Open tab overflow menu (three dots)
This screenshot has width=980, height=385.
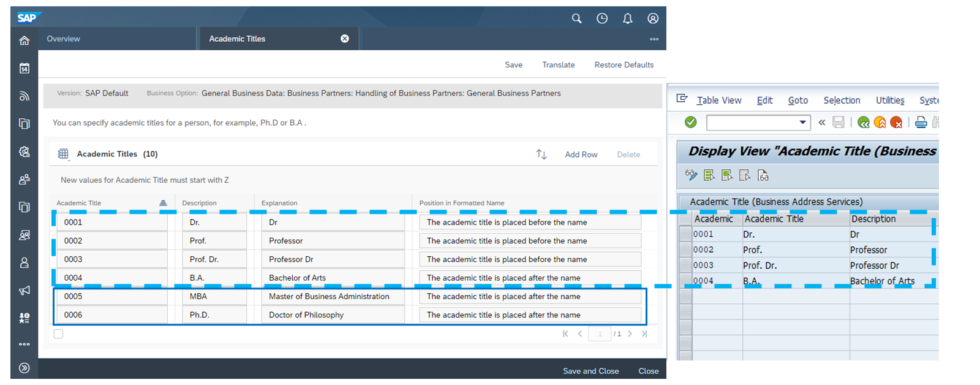[654, 39]
